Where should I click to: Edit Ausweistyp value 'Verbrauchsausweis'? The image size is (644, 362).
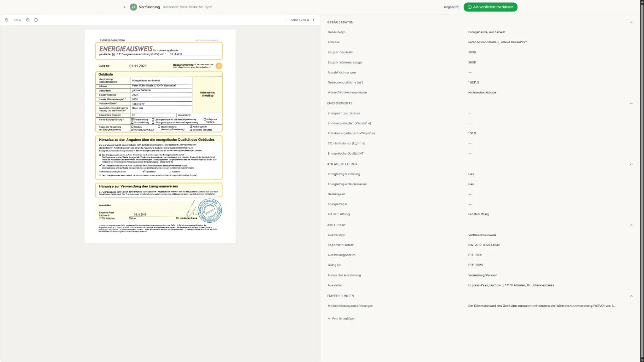[x=482, y=235]
